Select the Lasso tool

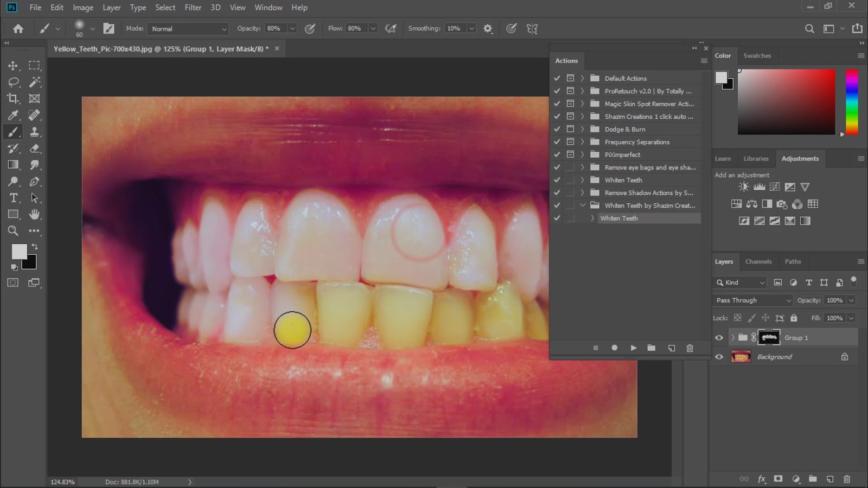[13, 82]
